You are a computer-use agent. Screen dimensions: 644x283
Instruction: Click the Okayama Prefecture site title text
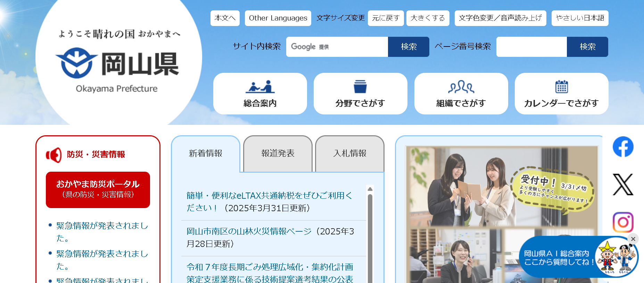pyautogui.click(x=117, y=89)
